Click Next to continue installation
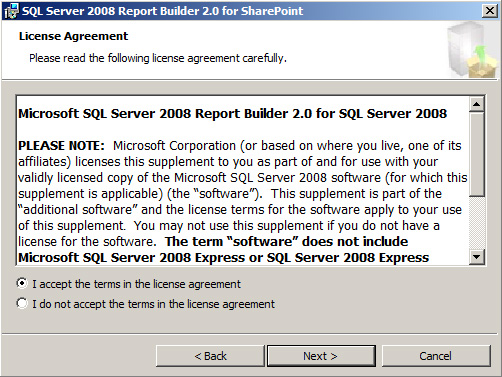Screen dimensions: 502x377 pos(321,356)
